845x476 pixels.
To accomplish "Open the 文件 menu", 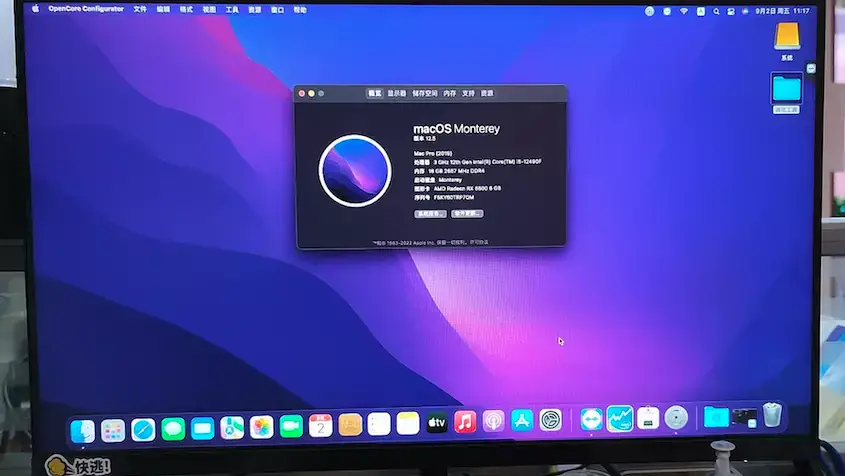I will (x=140, y=9).
